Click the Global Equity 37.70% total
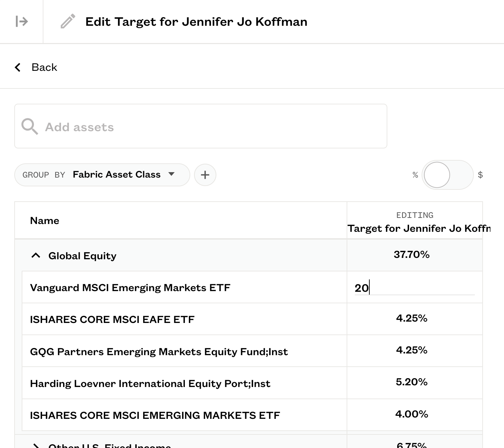This screenshot has height=448, width=504. click(412, 254)
